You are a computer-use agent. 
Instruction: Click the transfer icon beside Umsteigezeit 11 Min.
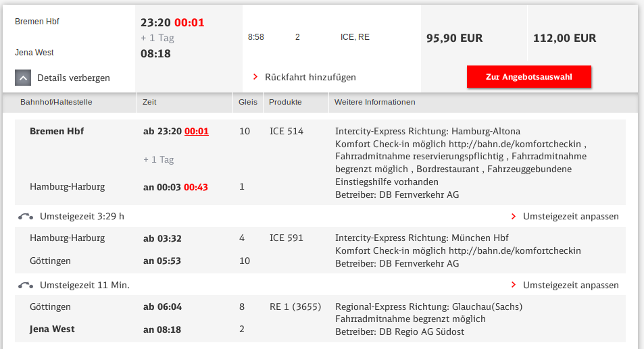(x=26, y=285)
